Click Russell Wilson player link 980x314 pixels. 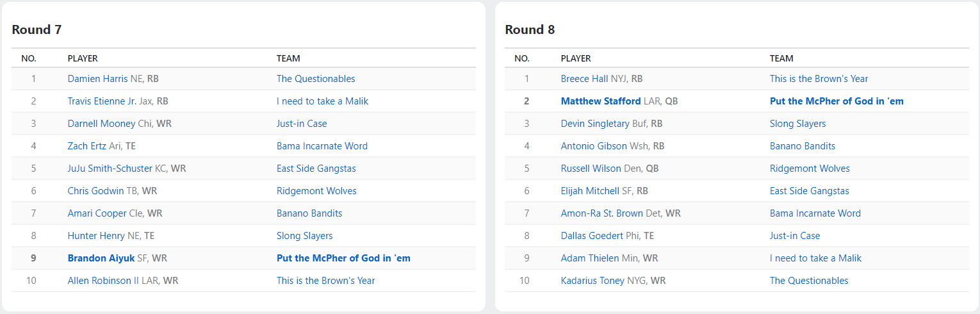(x=591, y=169)
